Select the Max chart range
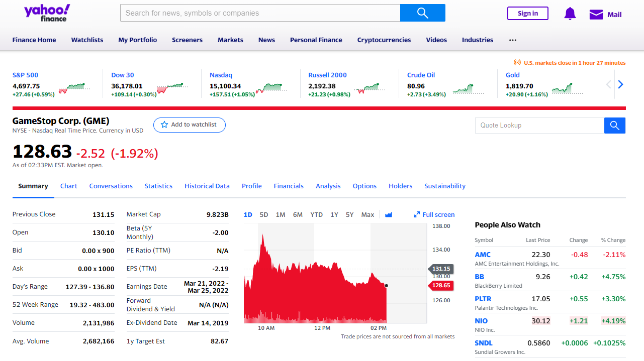The width and height of the screenshot is (644, 361). pos(368,215)
